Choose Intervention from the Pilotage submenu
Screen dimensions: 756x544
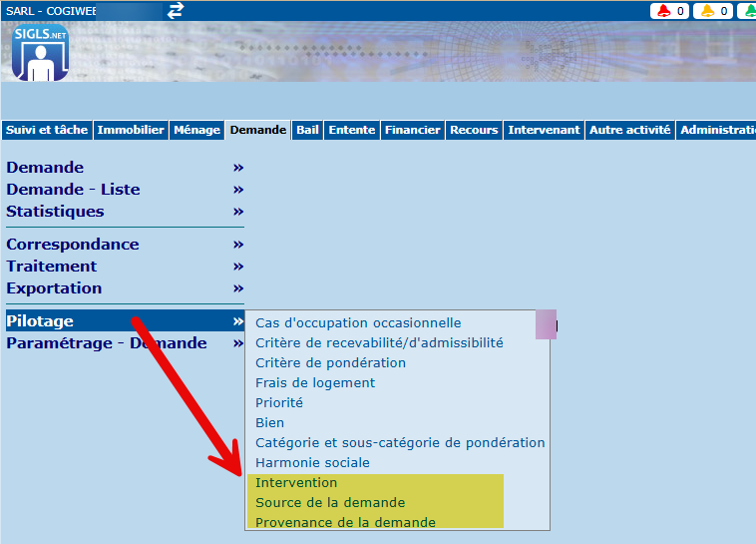296,483
